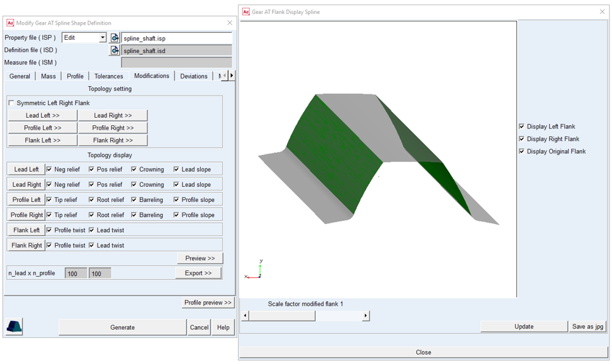Open the Property file Edit dropdown

tap(103, 38)
